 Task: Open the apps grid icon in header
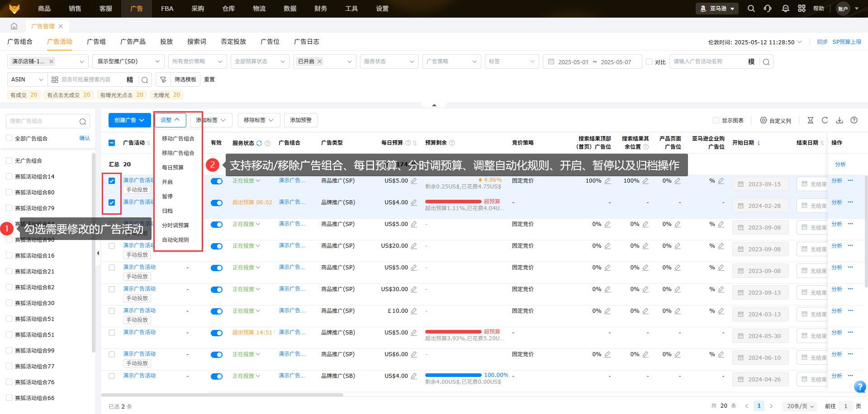(802, 9)
